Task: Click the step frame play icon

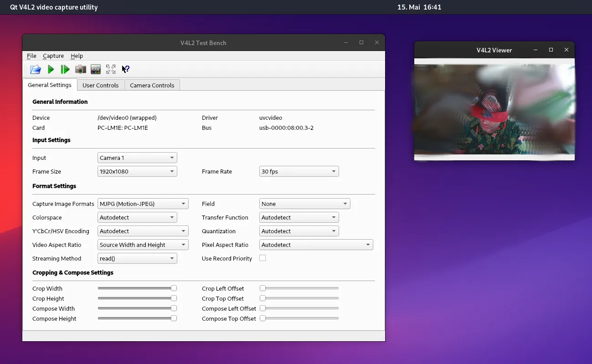Action: [65, 69]
